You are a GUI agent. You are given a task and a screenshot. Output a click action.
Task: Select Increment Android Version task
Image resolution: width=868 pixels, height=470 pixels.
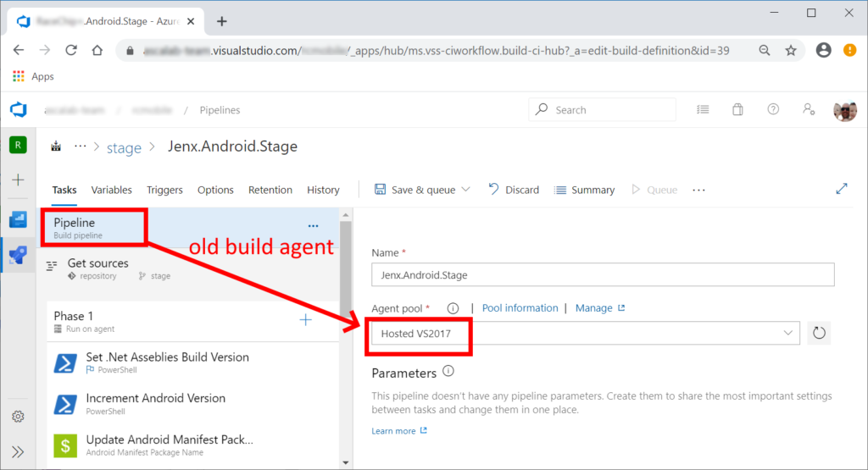pyautogui.click(x=192, y=404)
